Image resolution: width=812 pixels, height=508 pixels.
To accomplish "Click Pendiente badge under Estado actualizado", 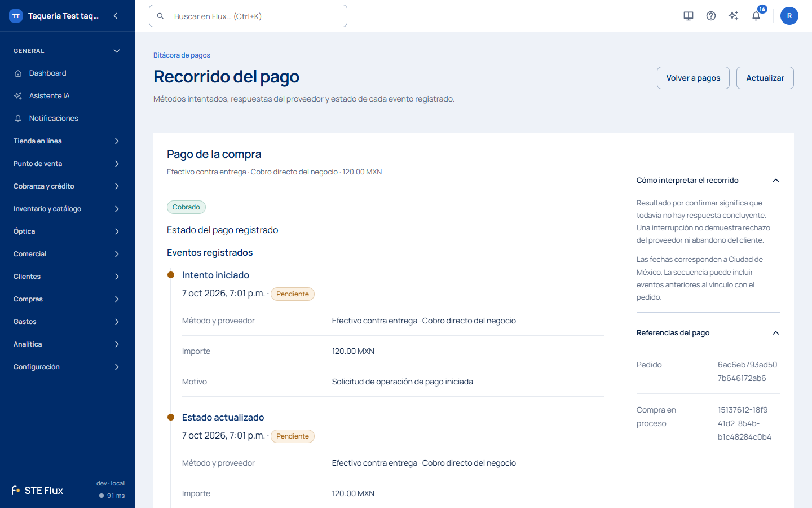I will [x=293, y=436].
